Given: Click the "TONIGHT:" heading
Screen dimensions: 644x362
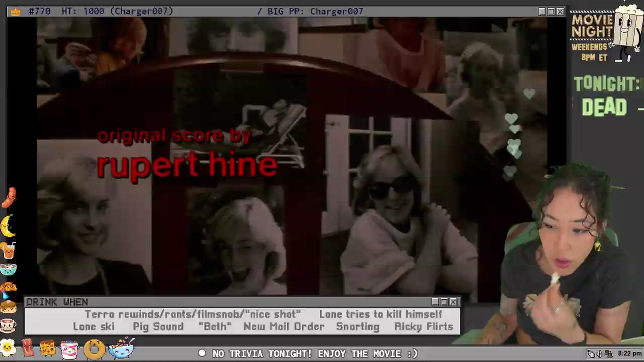Looking at the screenshot, I should click(606, 83).
